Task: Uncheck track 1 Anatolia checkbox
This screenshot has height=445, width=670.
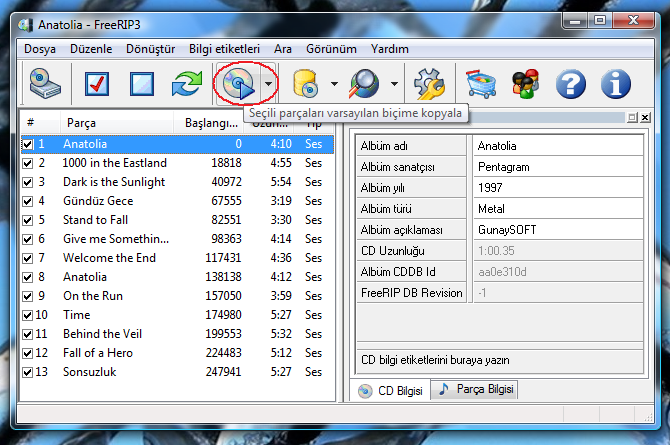Action: (x=28, y=144)
